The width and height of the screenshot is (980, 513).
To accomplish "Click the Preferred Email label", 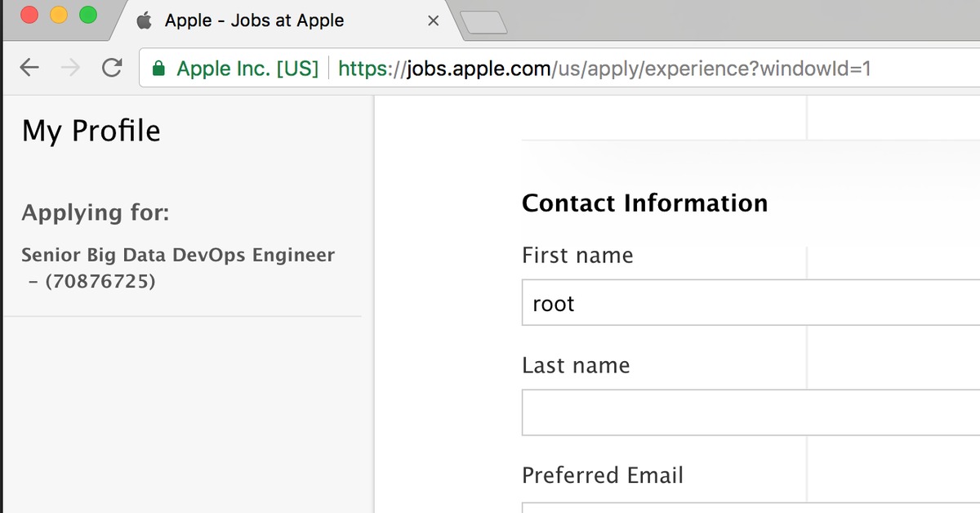I will coord(602,475).
